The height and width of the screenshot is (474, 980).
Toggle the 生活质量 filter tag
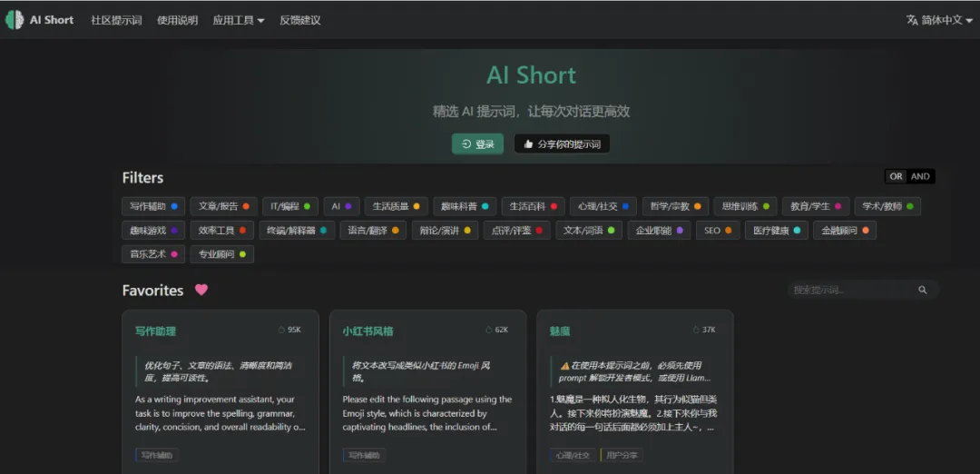click(397, 206)
